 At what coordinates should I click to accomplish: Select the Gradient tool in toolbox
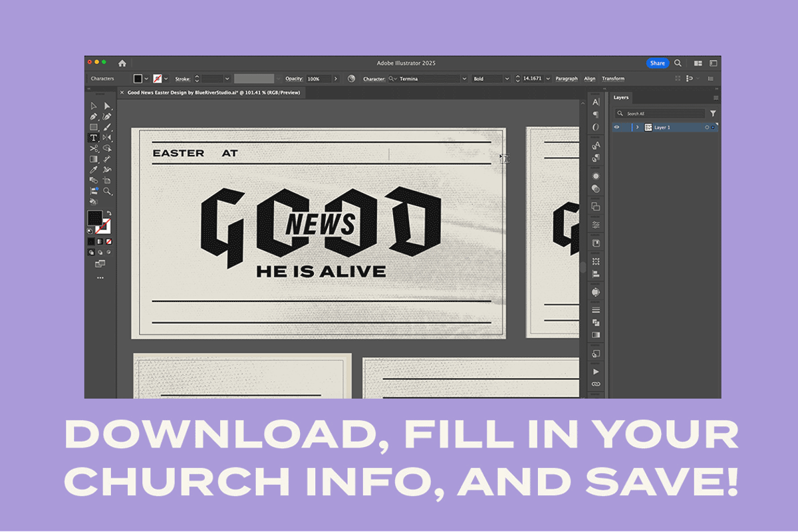(x=93, y=159)
